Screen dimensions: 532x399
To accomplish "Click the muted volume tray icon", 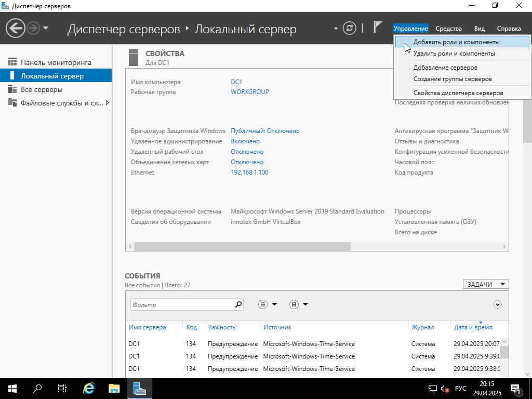I will point(445,389).
